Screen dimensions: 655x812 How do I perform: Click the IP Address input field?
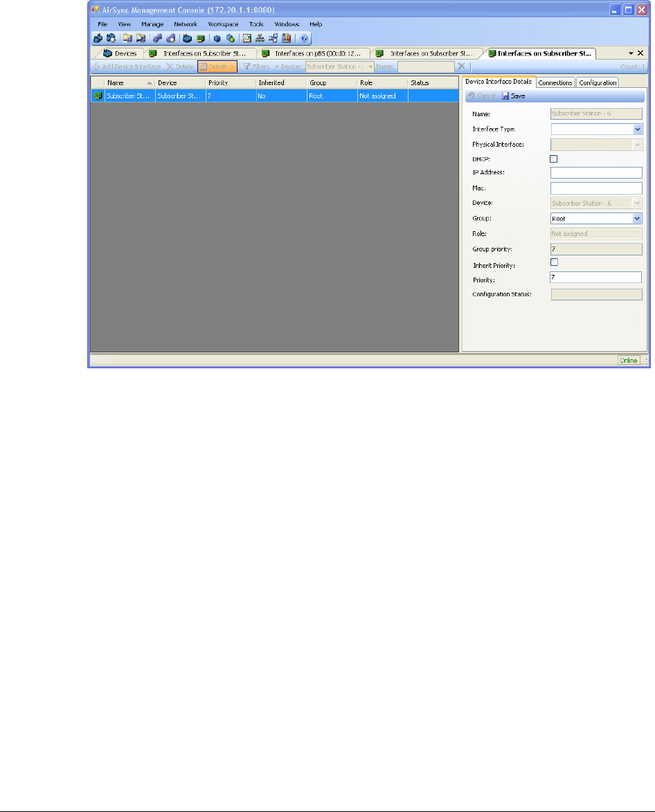pos(596,172)
